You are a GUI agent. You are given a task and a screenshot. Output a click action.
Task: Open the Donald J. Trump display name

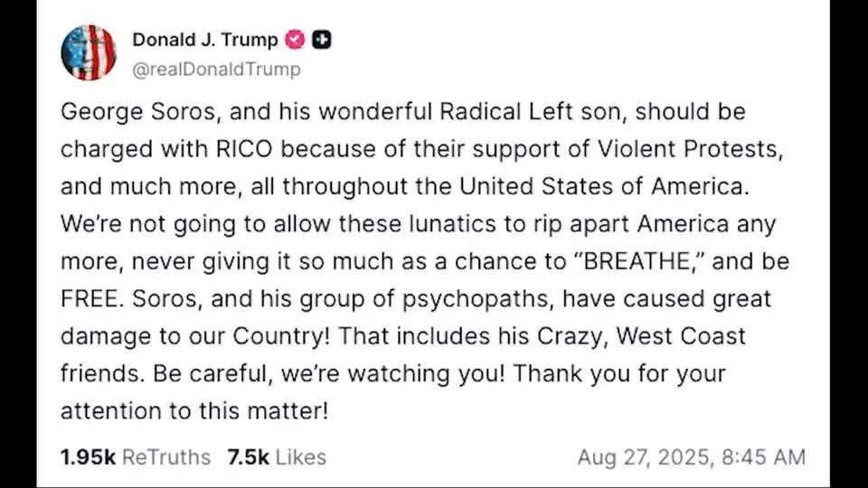click(x=205, y=40)
